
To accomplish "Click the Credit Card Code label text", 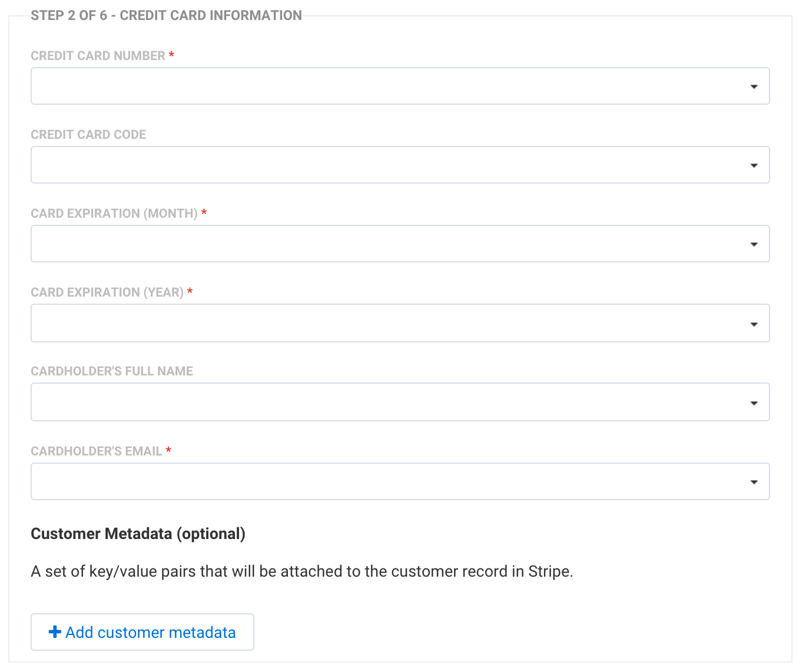I will (x=88, y=135).
